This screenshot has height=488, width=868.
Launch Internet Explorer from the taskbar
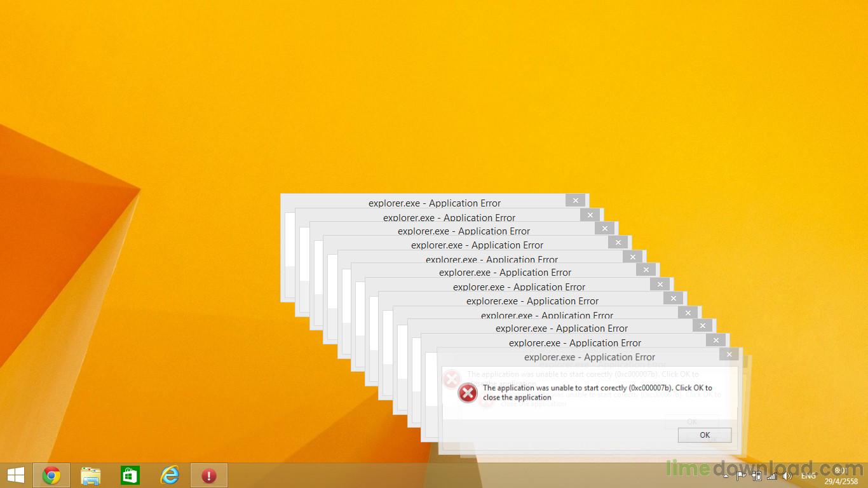pos(170,475)
